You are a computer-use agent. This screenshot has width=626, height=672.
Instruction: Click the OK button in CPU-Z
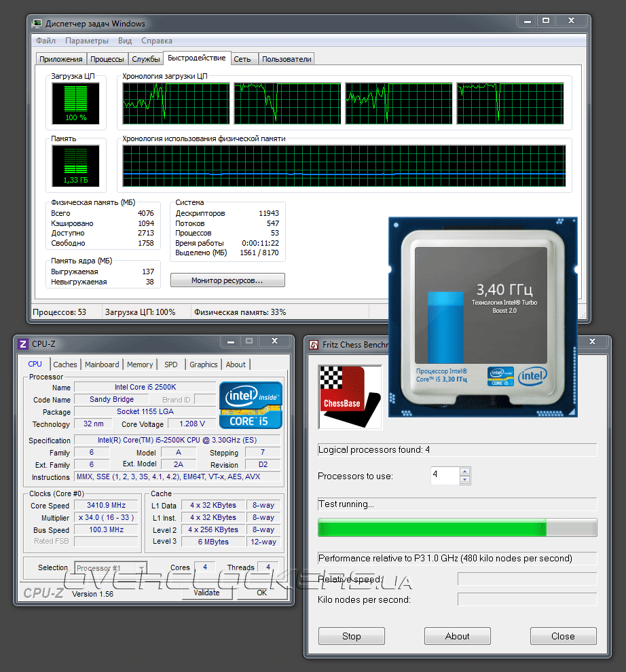point(261,593)
